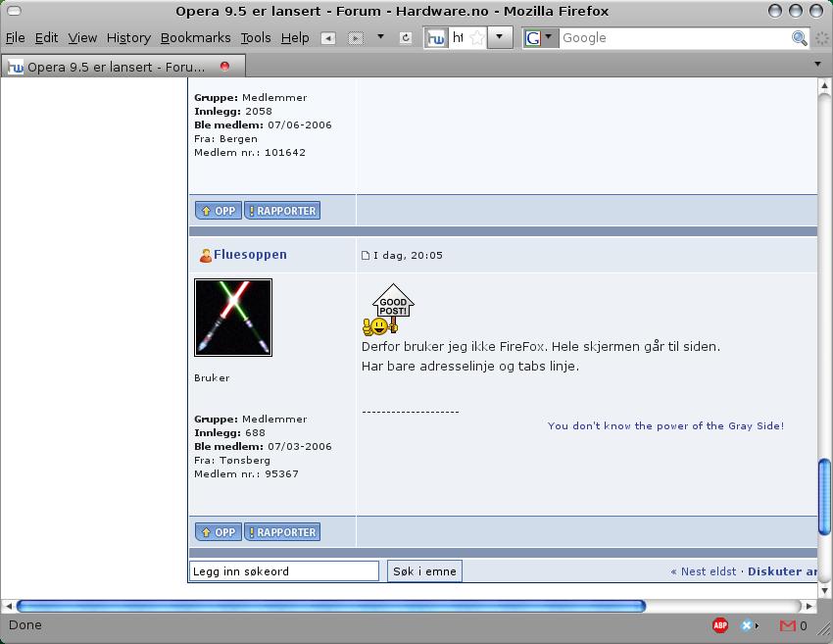
Task: Open the Edit menu
Action: pos(46,37)
